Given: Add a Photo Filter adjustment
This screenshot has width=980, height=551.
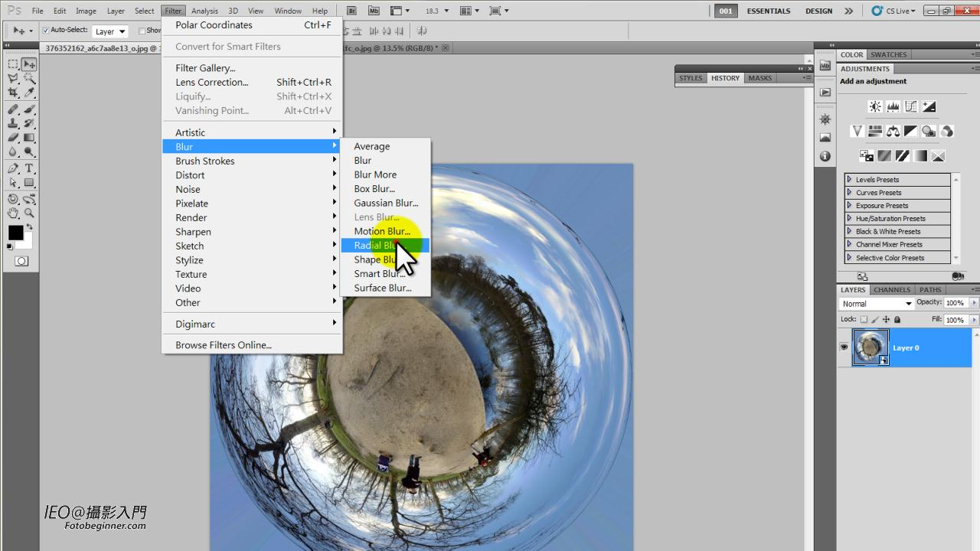Looking at the screenshot, I should (x=929, y=132).
